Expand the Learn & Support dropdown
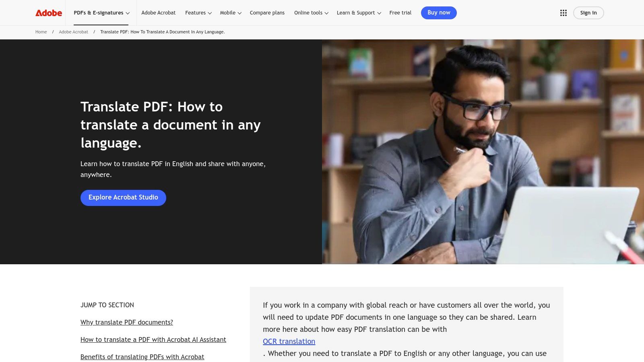Image resolution: width=644 pixels, height=362 pixels. tap(358, 12)
